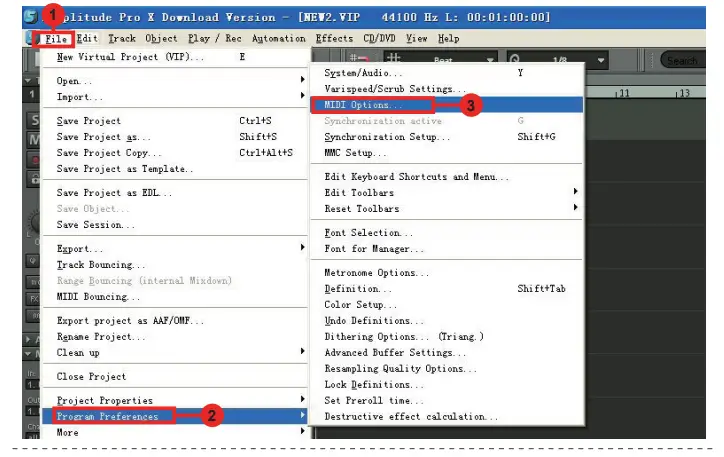Open the Beat snap dropdown
The height and width of the screenshot is (457, 724).
[489, 60]
